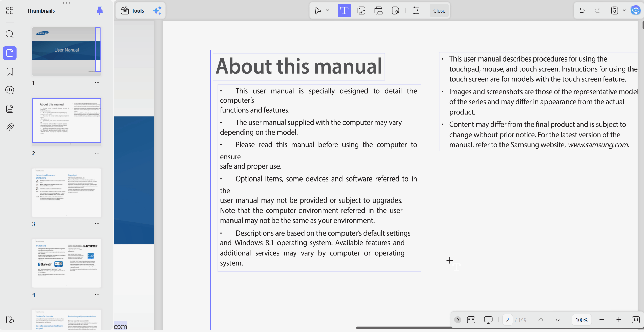Click the www.samsung.com text

(598, 145)
